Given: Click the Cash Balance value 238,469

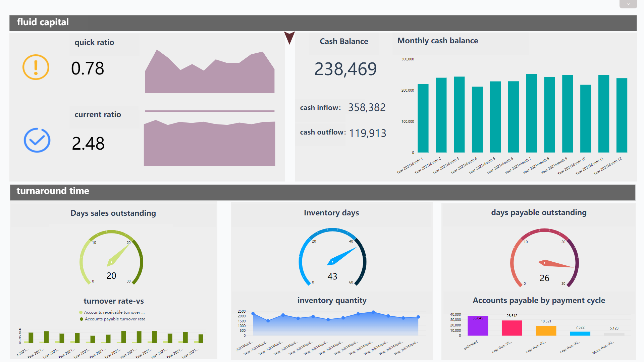Looking at the screenshot, I should tap(345, 69).
